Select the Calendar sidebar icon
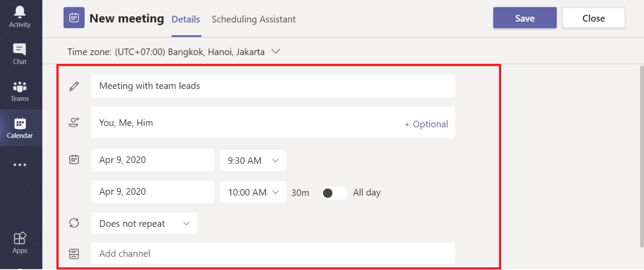Screen dimensions: 644x270 pyautogui.click(x=20, y=123)
